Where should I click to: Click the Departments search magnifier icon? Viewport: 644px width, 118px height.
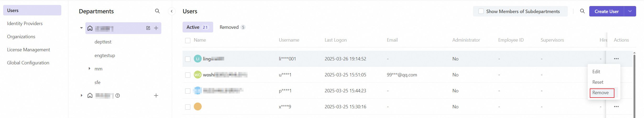[157, 11]
